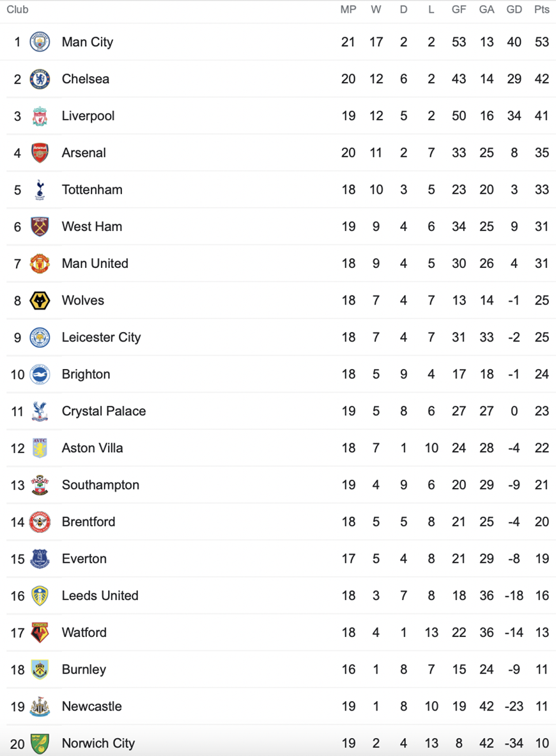Click the Man United crest
The image size is (556, 756).
(x=40, y=264)
